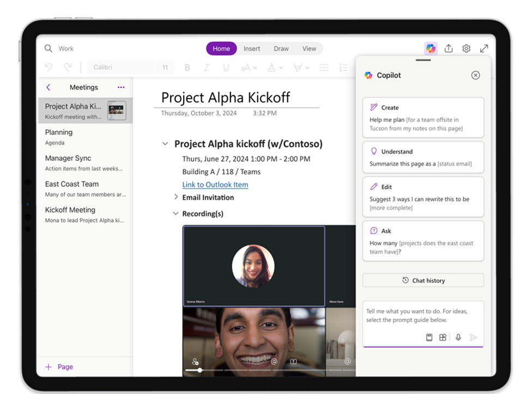Expand the Email Invitation section

tap(176, 197)
